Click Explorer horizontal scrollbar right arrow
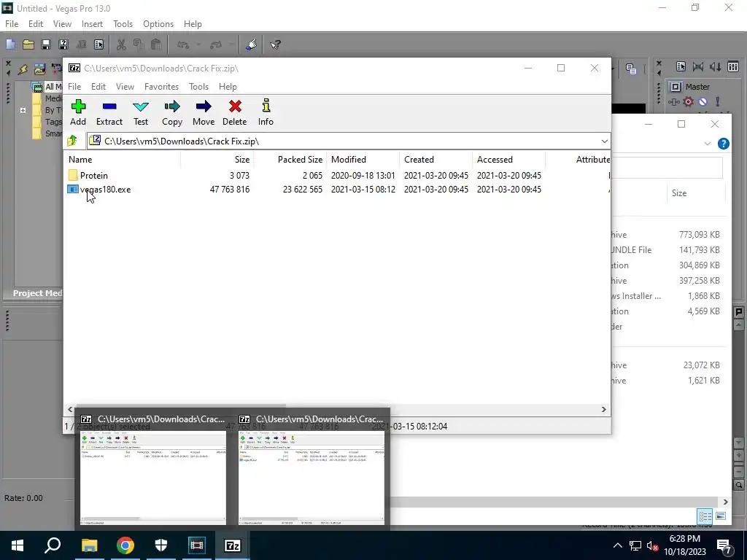 pyautogui.click(x=725, y=502)
